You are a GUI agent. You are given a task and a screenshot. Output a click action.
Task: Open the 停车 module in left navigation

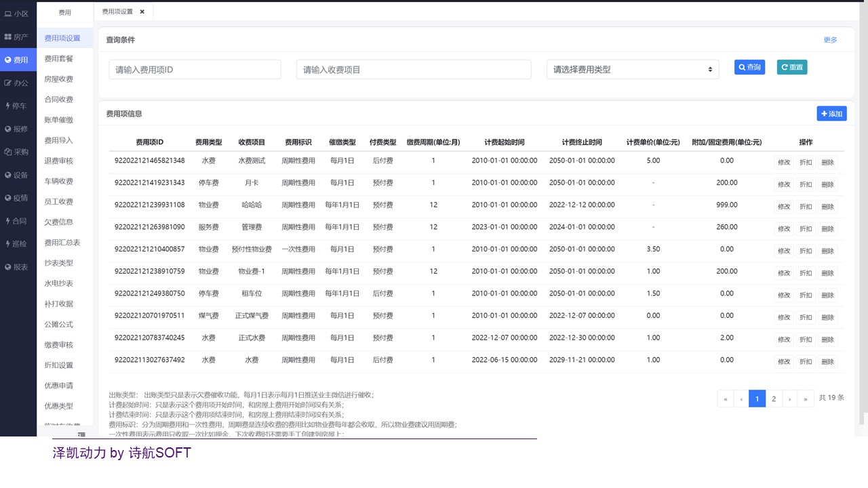18,106
